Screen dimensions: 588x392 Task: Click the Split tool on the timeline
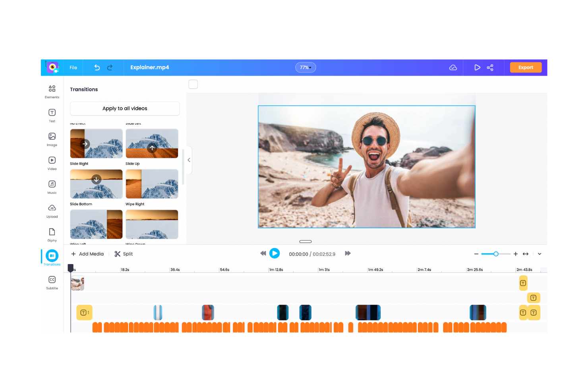(124, 254)
